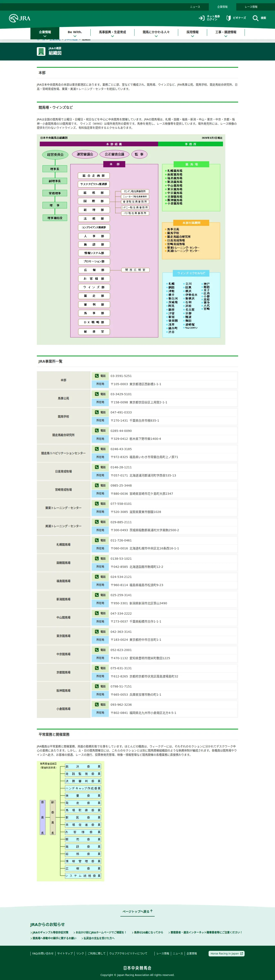Switch to the 企業情報 top tab

tap(222, 7)
